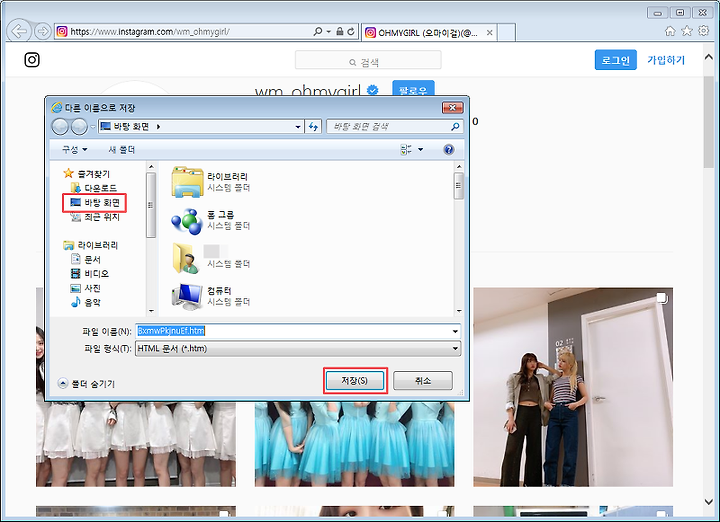This screenshot has width=720, height=522.
Task: Click the Instagram 검색 search box
Action: pos(368,61)
